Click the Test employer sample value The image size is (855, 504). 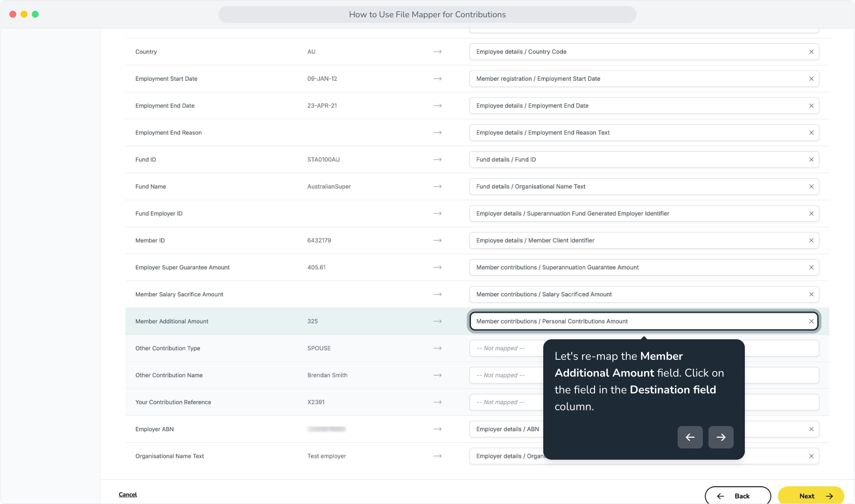pyautogui.click(x=327, y=456)
